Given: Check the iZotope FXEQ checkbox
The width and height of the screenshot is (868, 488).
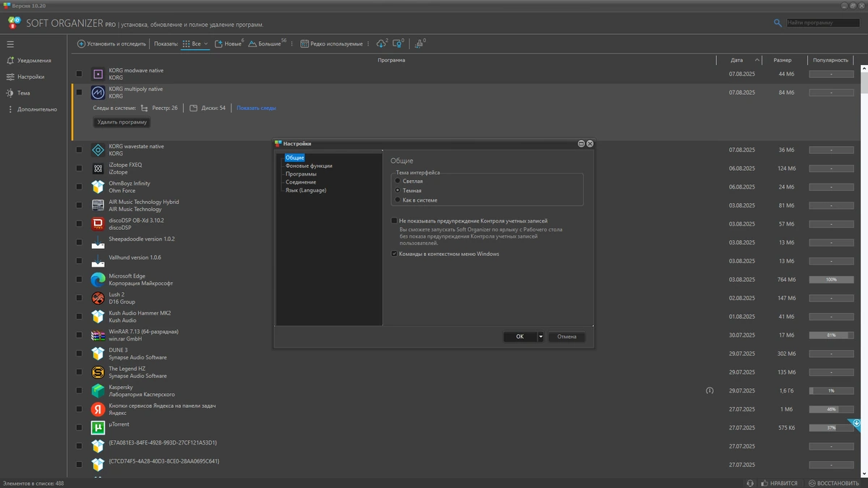Looking at the screenshot, I should click(x=79, y=168).
